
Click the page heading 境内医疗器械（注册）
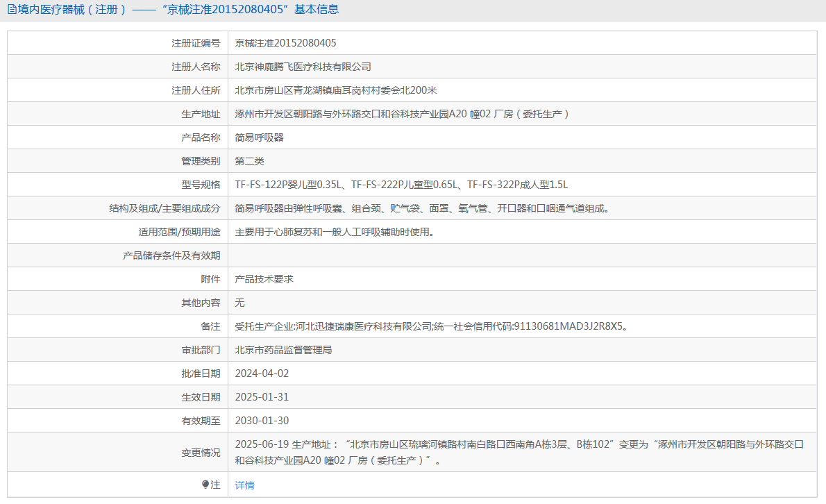tap(71, 10)
